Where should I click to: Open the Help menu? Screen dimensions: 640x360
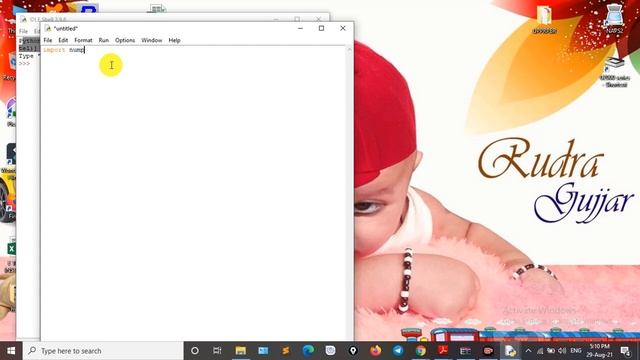pos(174,40)
